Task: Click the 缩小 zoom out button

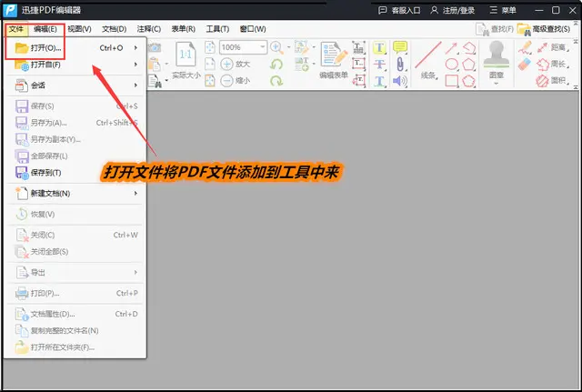Action: point(236,81)
